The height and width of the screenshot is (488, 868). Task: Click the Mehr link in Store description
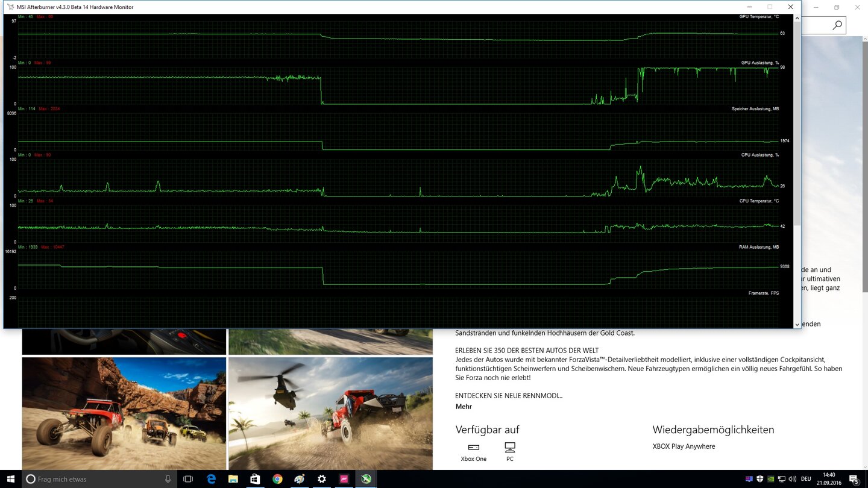pos(464,407)
